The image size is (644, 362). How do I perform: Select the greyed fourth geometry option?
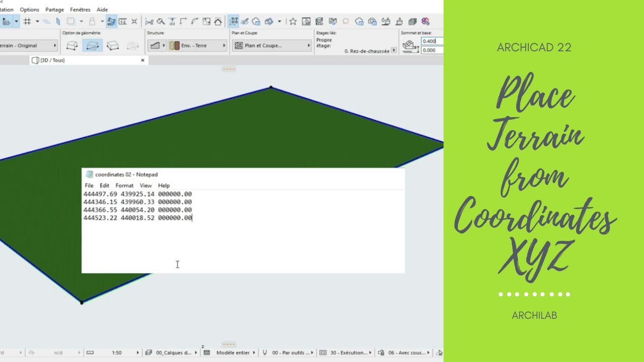(x=133, y=46)
